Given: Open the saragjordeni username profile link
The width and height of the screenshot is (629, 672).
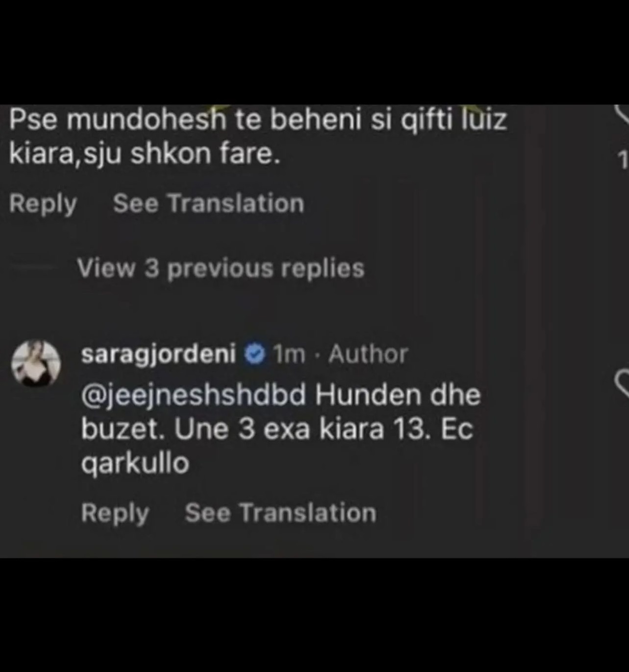Looking at the screenshot, I should (159, 354).
